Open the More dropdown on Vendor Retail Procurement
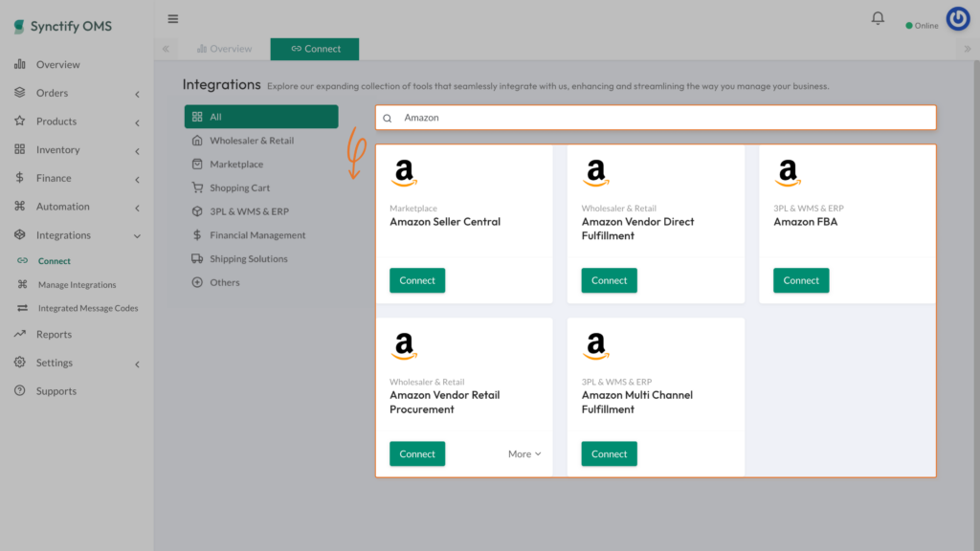Viewport: 980px width, 551px height. 524,454
